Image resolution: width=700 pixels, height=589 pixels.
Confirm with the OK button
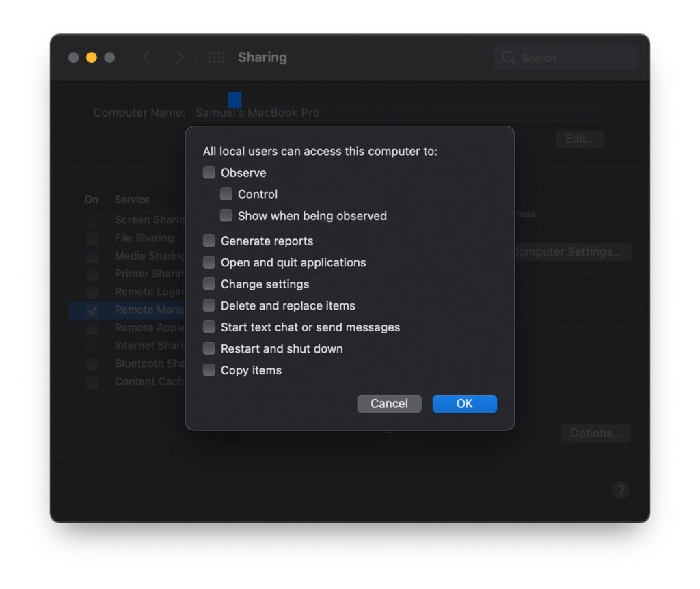464,404
